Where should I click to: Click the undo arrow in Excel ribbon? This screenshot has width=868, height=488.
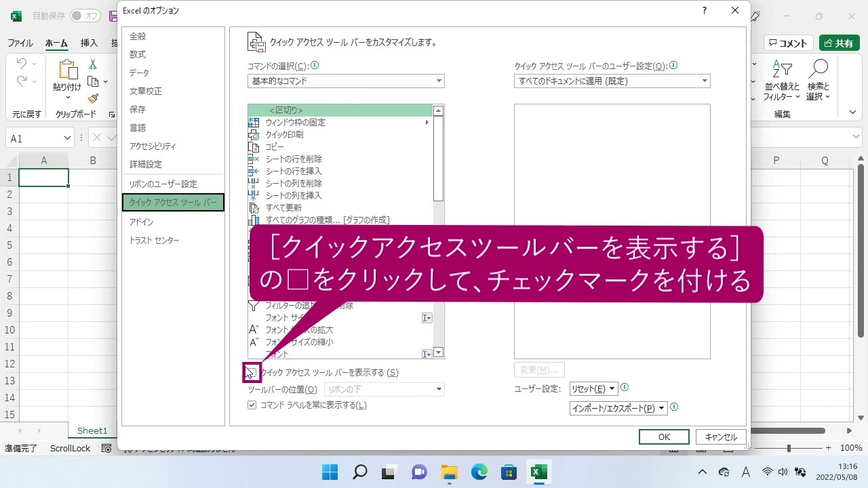[22, 64]
